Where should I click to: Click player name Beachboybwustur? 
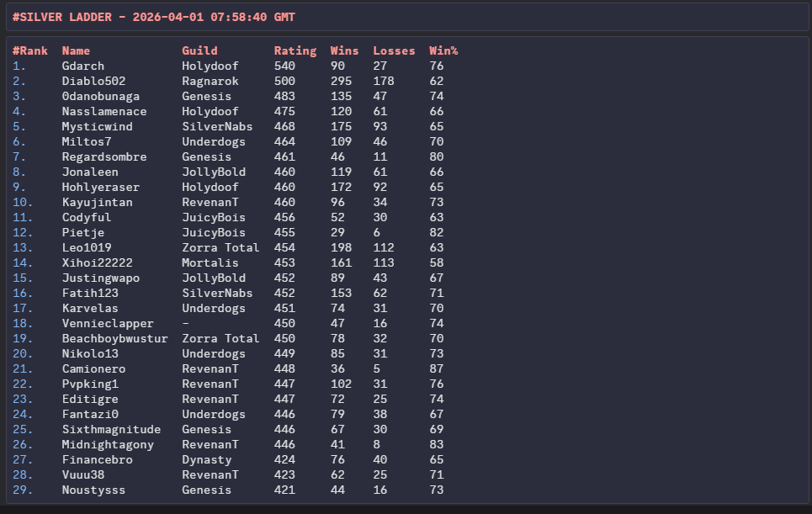tap(115, 338)
